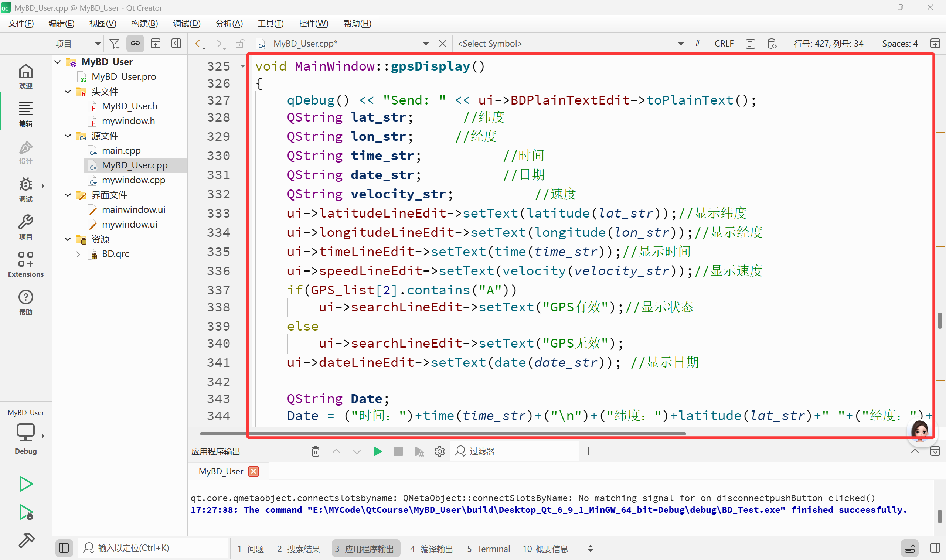The width and height of the screenshot is (946, 560).
Task: Switch to Debug mode in sidebar
Action: pos(25,189)
